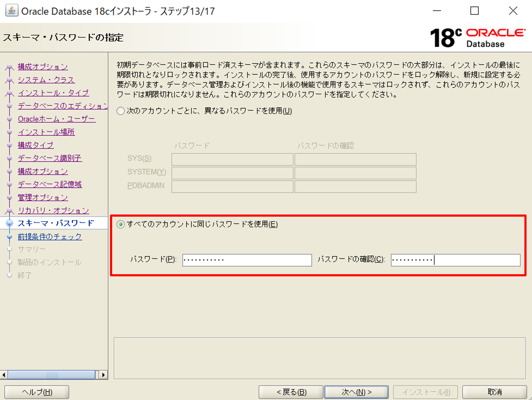Click the step dot next to 前提条件のチェック

coord(10,236)
